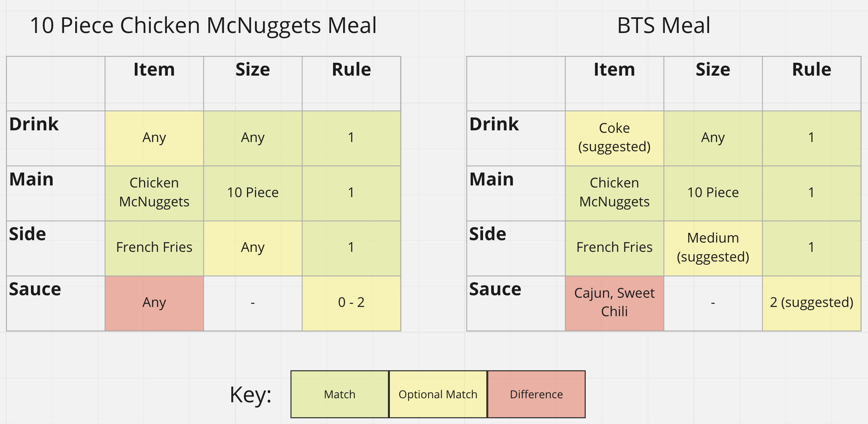
Task: Select the "Coke (suggested)" cell
Action: coord(614,138)
